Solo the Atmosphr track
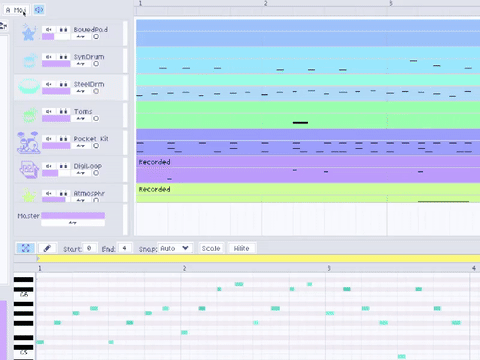This screenshot has width=480, height=360. coord(63,193)
